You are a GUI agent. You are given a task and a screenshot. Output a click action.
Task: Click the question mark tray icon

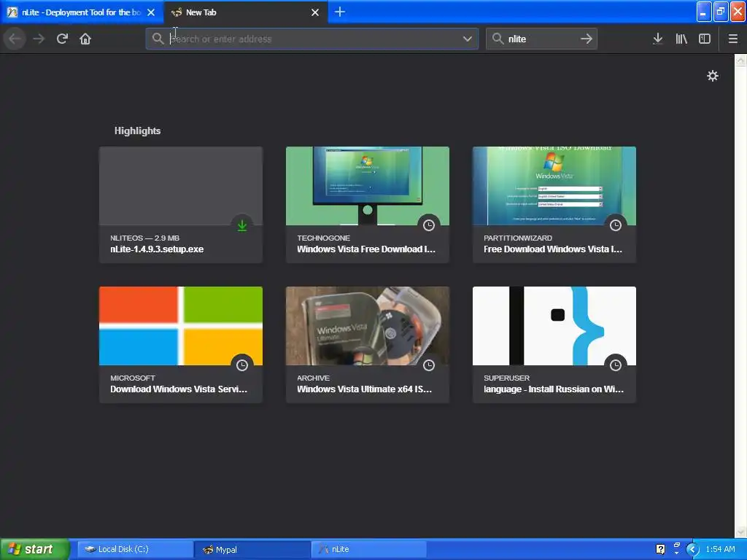pyautogui.click(x=659, y=549)
